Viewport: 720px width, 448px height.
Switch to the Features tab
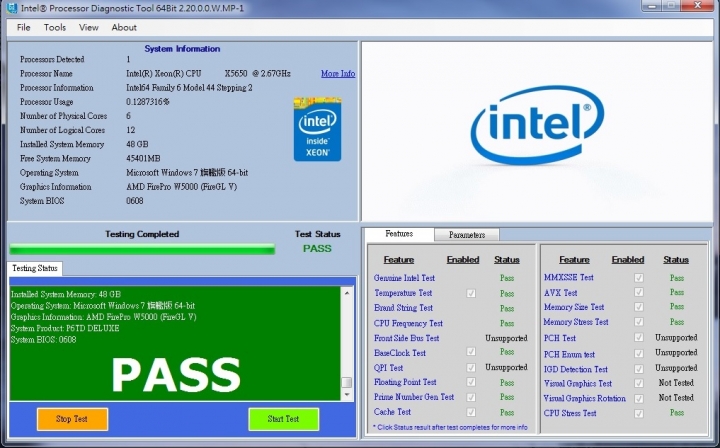tap(399, 234)
